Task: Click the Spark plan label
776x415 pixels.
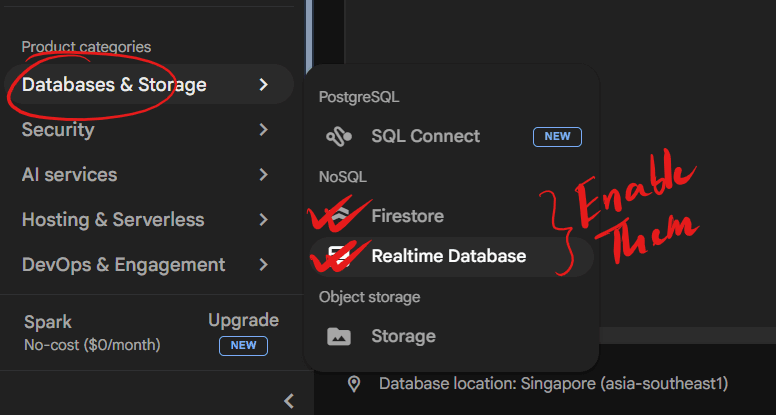Action: click(x=48, y=322)
